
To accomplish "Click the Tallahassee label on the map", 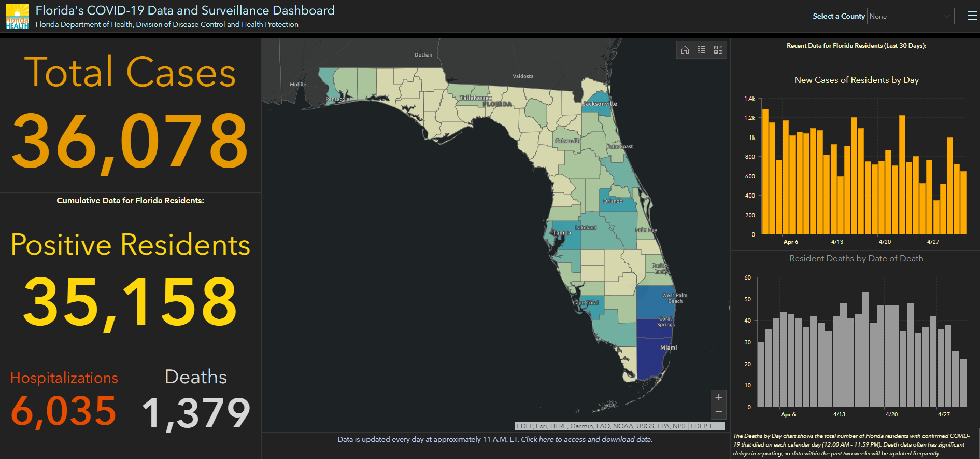I will pyautogui.click(x=476, y=98).
